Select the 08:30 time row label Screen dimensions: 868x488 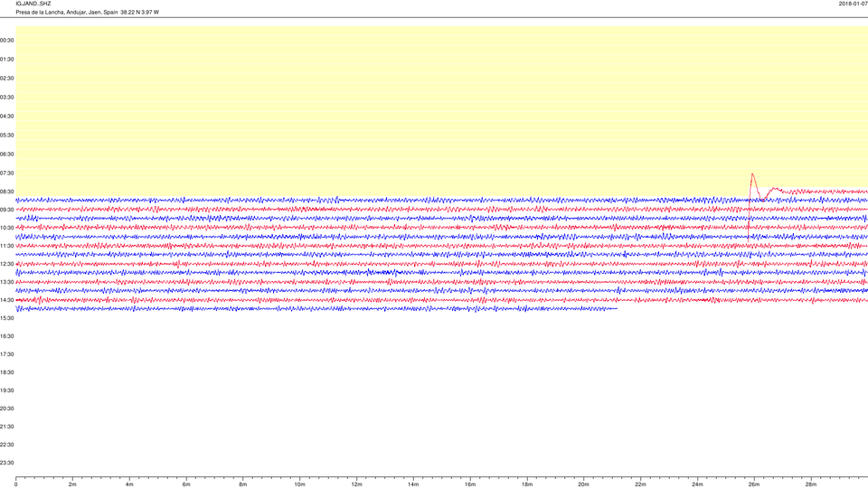[x=7, y=192]
